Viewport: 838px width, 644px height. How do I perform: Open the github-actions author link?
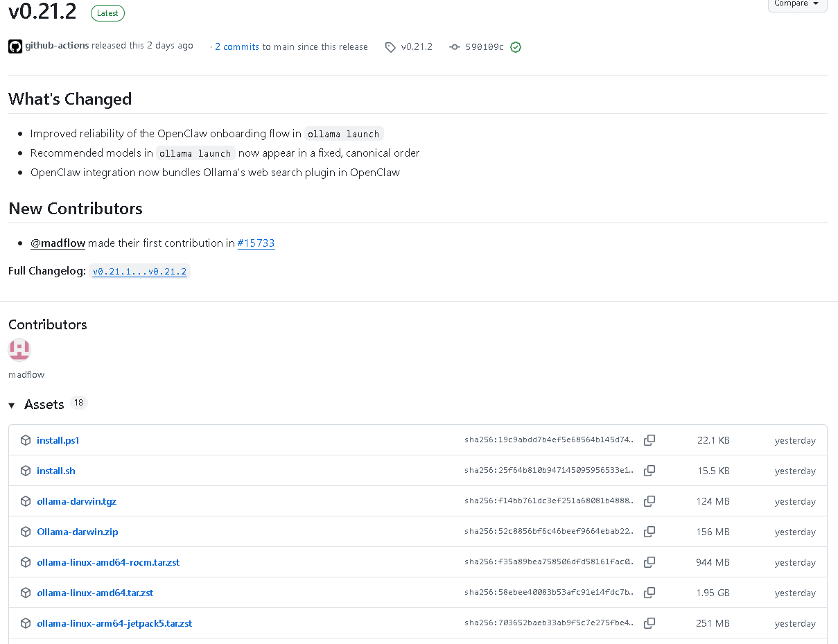57,46
